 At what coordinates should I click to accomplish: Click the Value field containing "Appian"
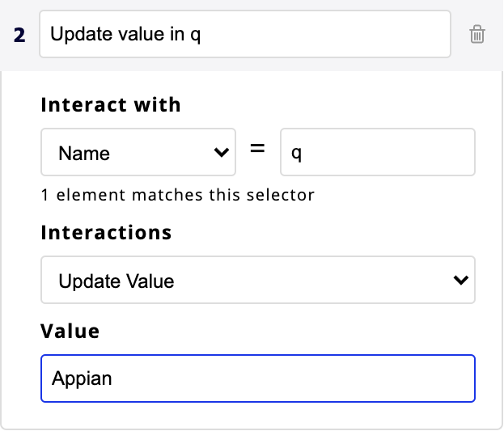(257, 378)
